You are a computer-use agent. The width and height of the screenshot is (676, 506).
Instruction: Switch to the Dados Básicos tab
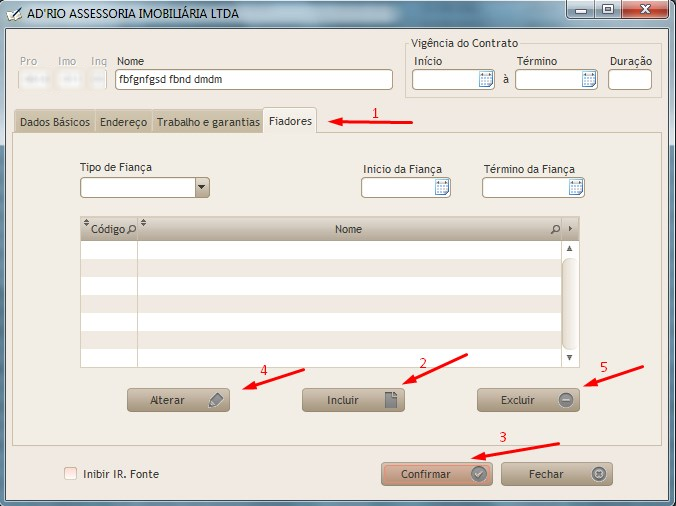click(55, 122)
